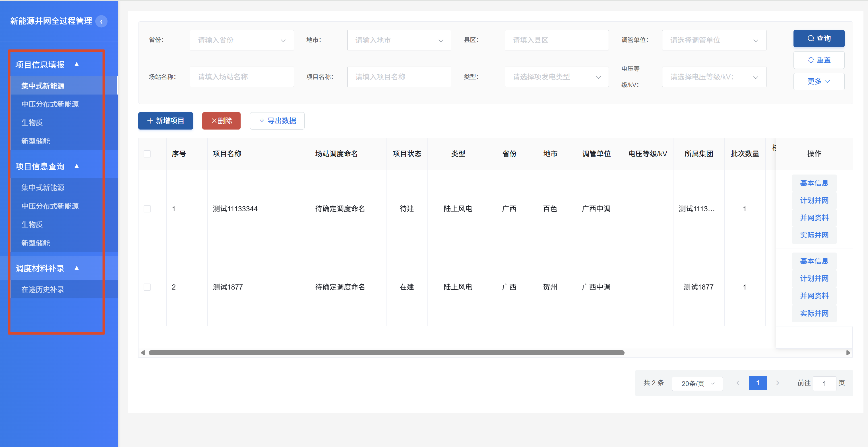Collapse the 项目信息填报 menu triangle

77,64
